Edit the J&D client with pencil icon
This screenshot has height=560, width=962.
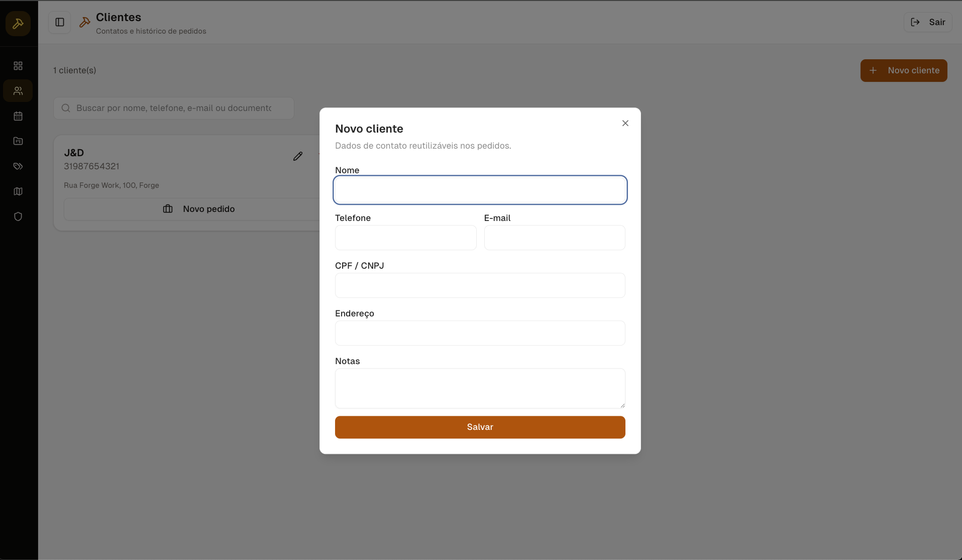(298, 156)
